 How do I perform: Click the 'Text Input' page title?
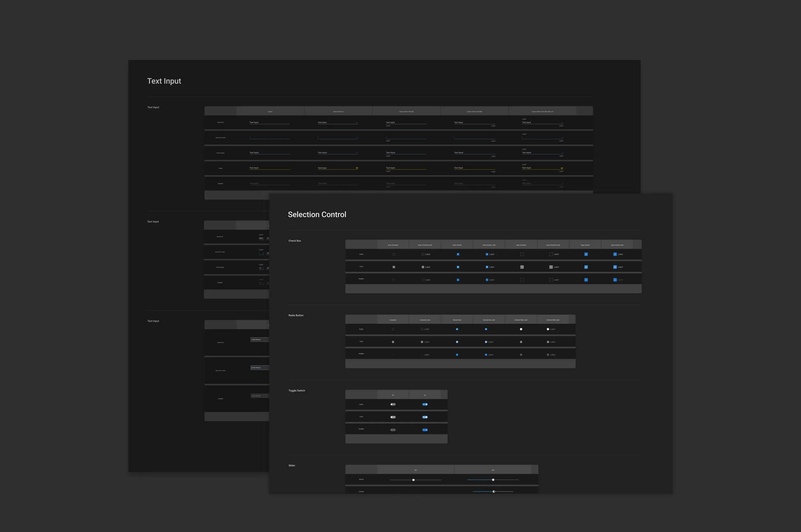[164, 81]
